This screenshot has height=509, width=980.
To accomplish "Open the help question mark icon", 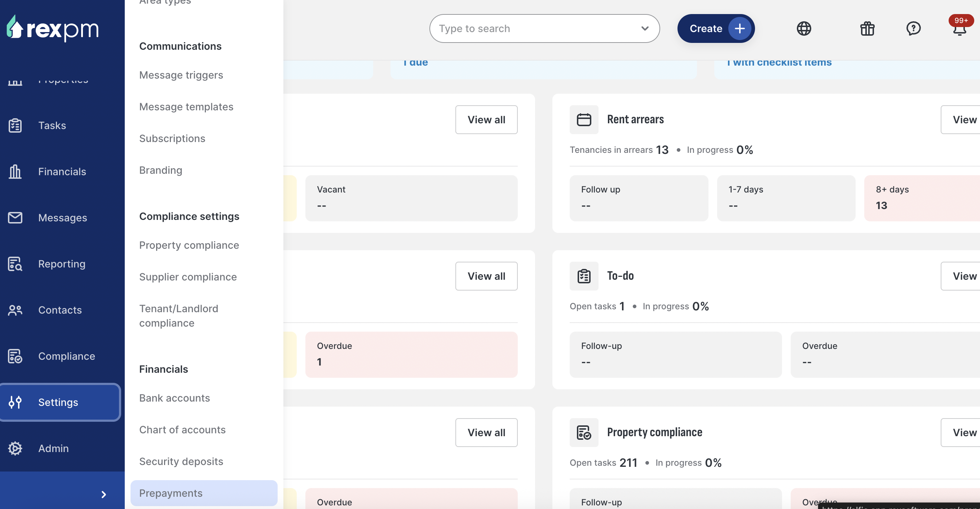I will pos(913,28).
